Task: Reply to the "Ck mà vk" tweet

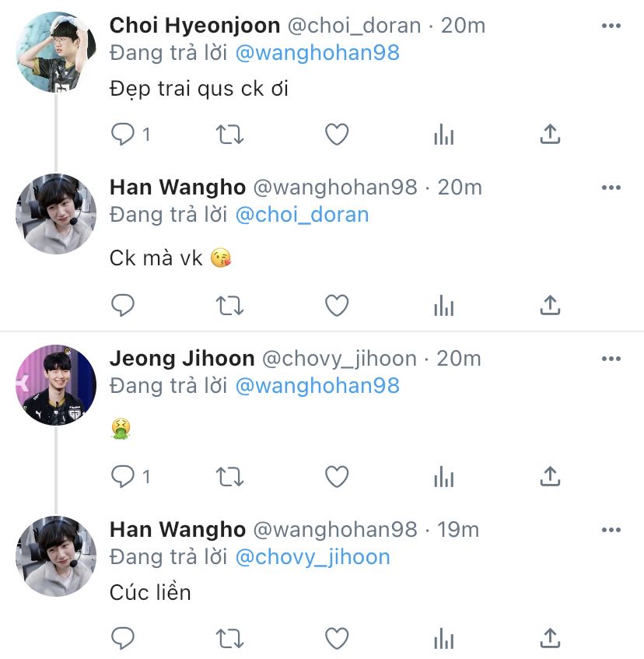Action: (123, 306)
